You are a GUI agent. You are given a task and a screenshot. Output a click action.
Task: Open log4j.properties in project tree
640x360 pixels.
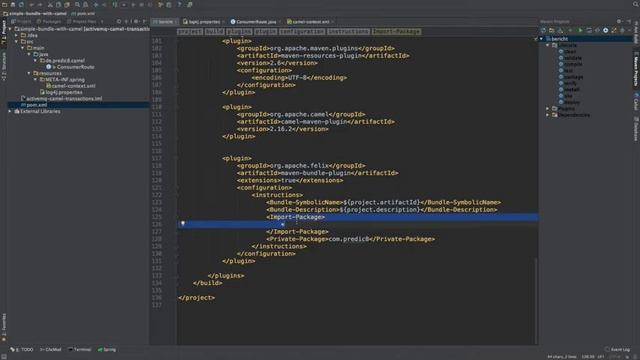coord(61,92)
